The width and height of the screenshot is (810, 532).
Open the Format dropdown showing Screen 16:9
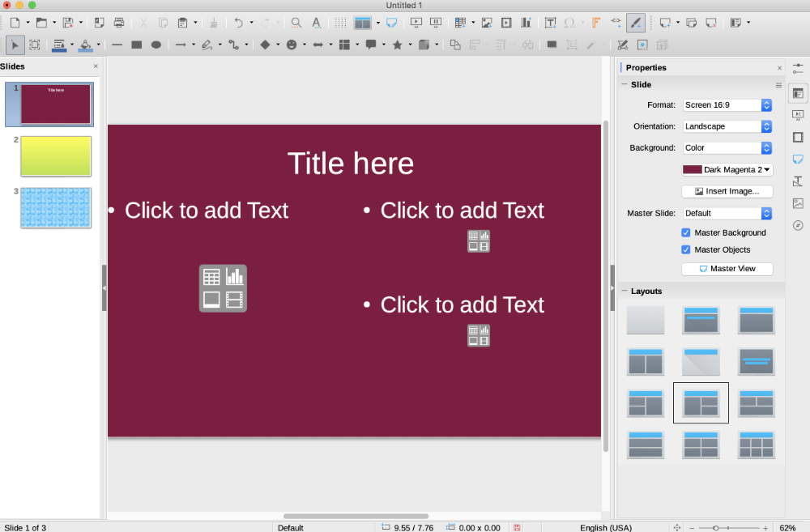click(x=727, y=105)
